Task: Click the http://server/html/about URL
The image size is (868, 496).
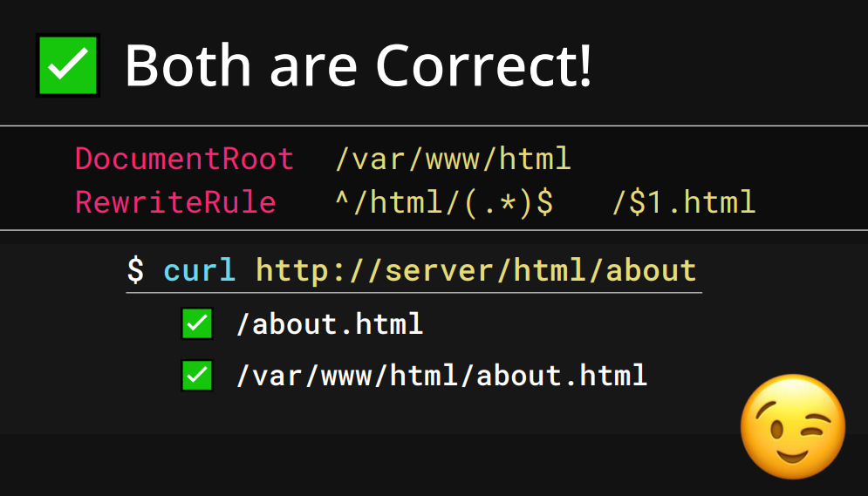Action: pyautogui.click(x=476, y=270)
